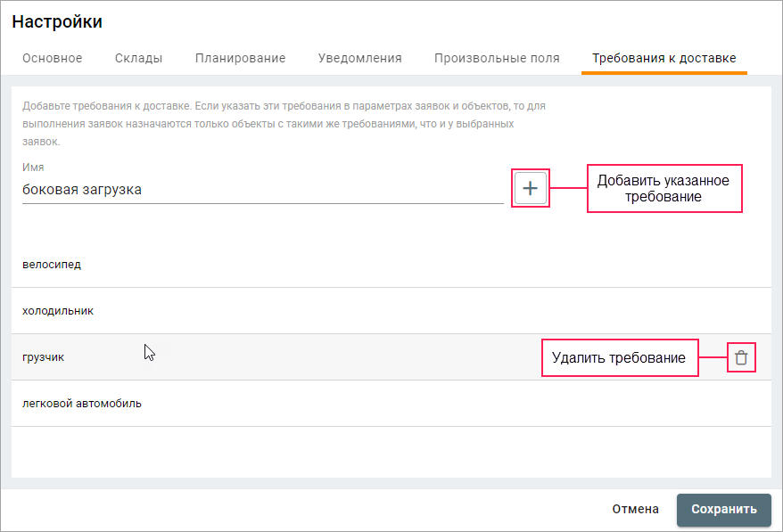783x532 pixels.
Task: Click the plus button to add the requirement
Action: (x=531, y=188)
